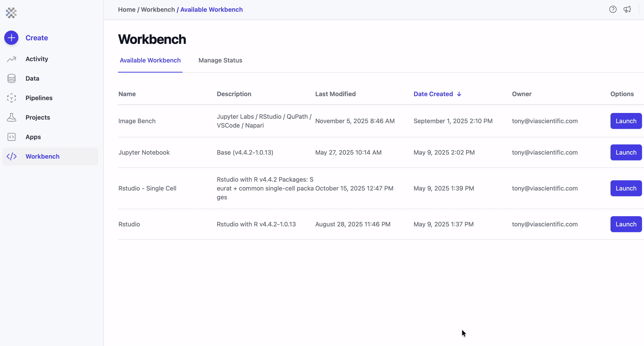The width and height of the screenshot is (644, 346).
Task: Select the Data database icon
Action: tap(11, 78)
